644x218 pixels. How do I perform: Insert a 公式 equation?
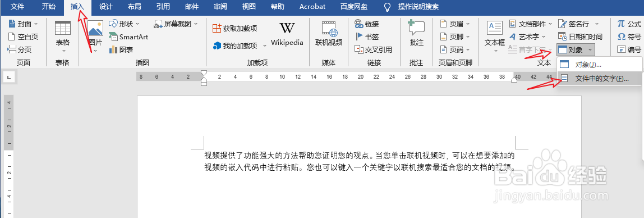tap(629, 24)
